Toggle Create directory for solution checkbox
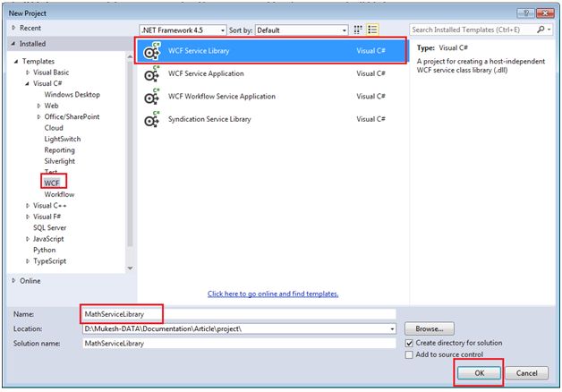562x392 pixels. click(409, 344)
